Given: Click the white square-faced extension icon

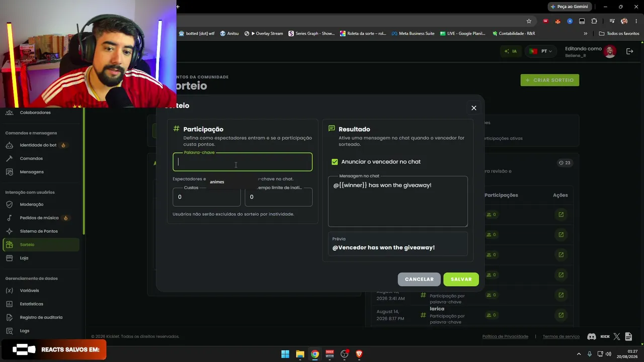Looking at the screenshot, I should click(582, 21).
